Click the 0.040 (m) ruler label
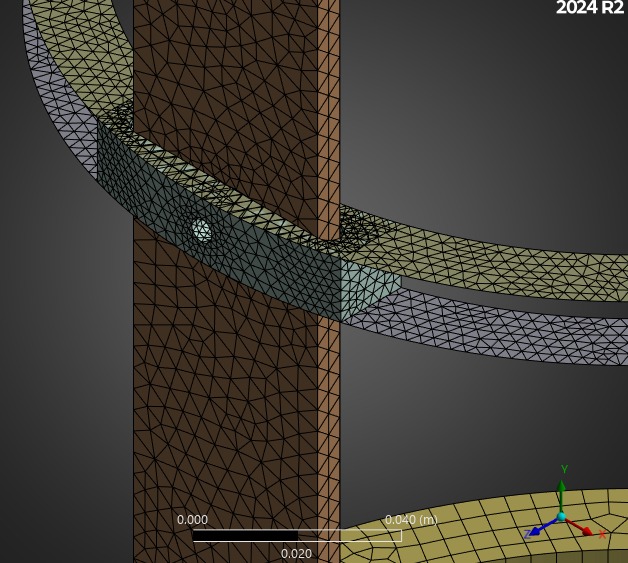 point(410,520)
